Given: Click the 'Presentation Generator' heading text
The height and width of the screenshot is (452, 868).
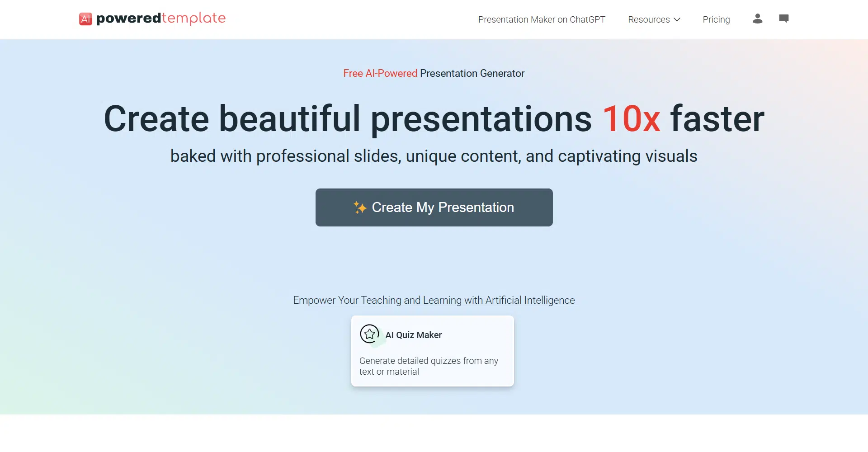Looking at the screenshot, I should pyautogui.click(x=472, y=73).
